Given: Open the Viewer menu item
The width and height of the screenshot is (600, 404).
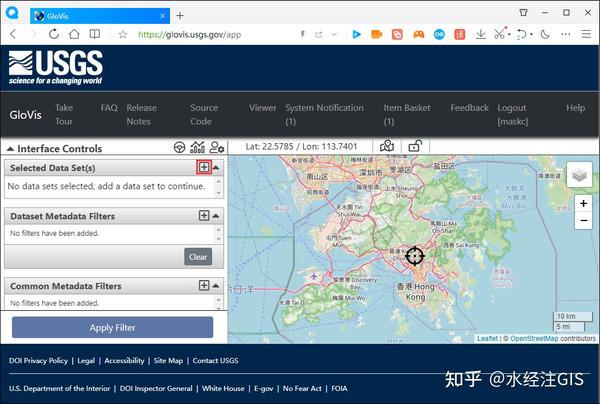Looking at the screenshot, I should coord(262,108).
